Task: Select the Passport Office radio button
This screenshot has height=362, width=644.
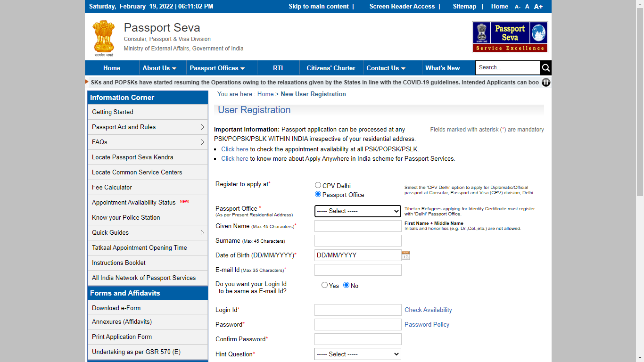Action: click(318, 194)
